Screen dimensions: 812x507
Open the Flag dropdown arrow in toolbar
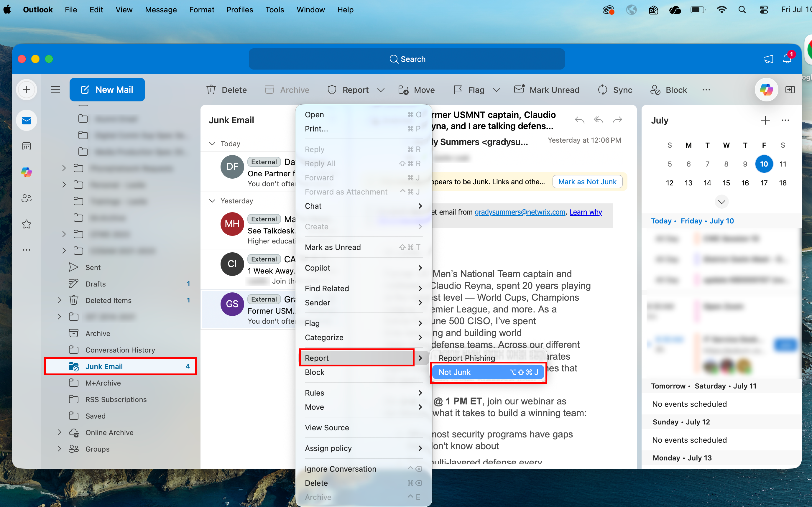tap(497, 90)
